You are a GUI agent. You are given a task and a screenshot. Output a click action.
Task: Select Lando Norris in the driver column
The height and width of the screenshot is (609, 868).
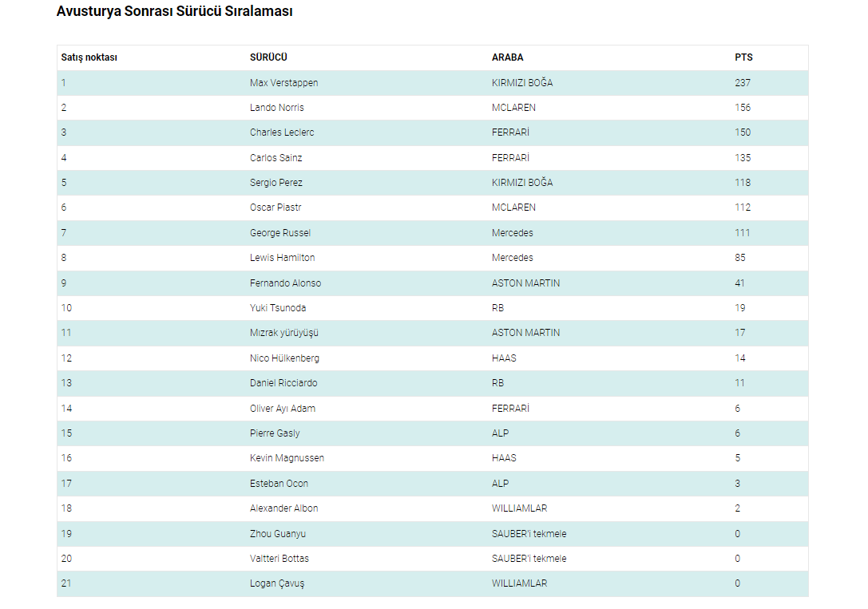pos(276,108)
